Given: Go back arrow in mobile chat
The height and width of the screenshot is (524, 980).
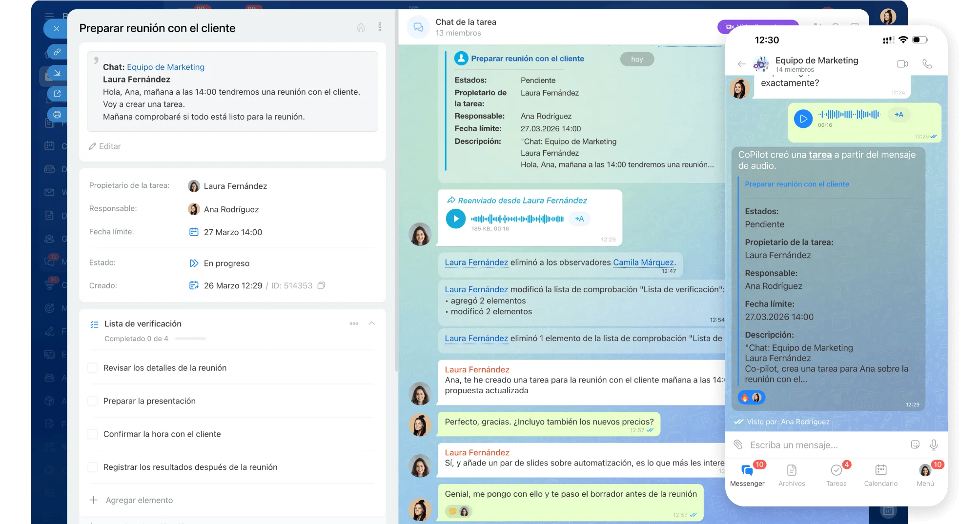Looking at the screenshot, I should coord(741,64).
